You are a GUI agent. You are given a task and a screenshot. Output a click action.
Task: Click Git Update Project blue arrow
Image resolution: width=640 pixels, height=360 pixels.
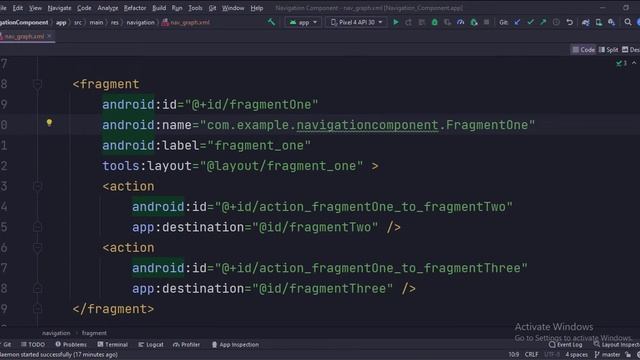pos(517,22)
